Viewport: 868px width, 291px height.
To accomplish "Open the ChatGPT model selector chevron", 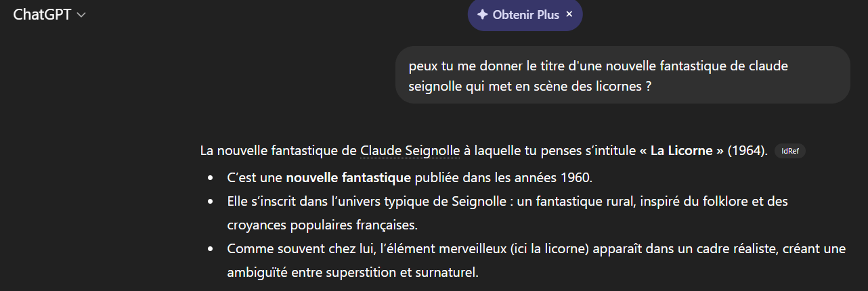I will click(82, 15).
